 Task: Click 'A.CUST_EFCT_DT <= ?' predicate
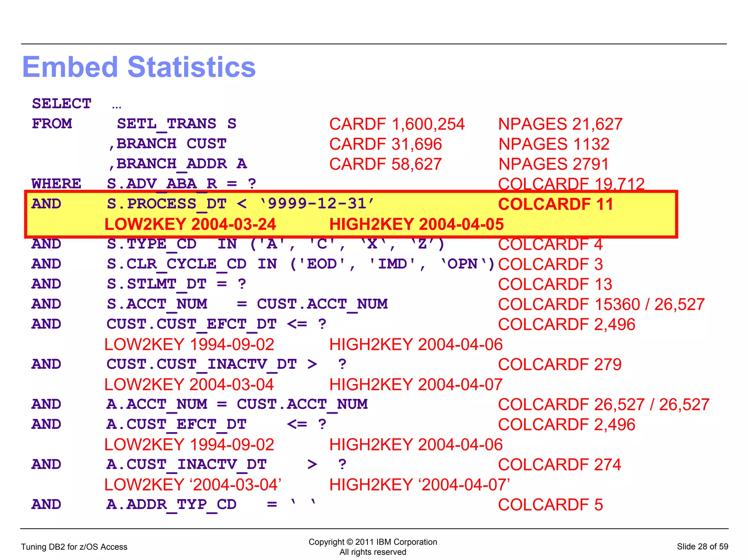point(217,425)
